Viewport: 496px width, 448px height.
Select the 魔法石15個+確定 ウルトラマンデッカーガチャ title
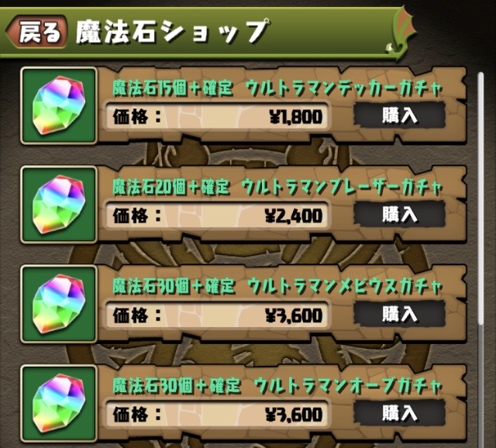click(x=277, y=88)
